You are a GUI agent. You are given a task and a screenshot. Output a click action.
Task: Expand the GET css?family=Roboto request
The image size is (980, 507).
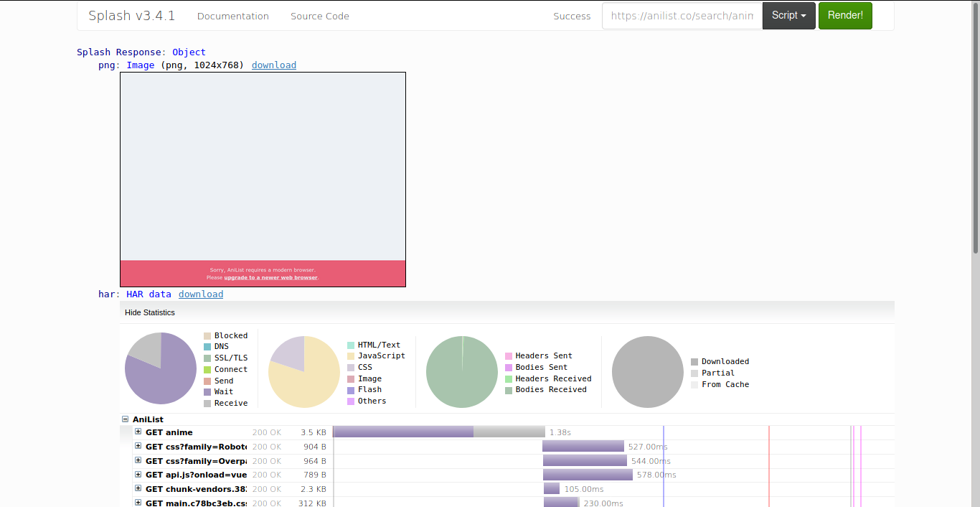(138, 446)
